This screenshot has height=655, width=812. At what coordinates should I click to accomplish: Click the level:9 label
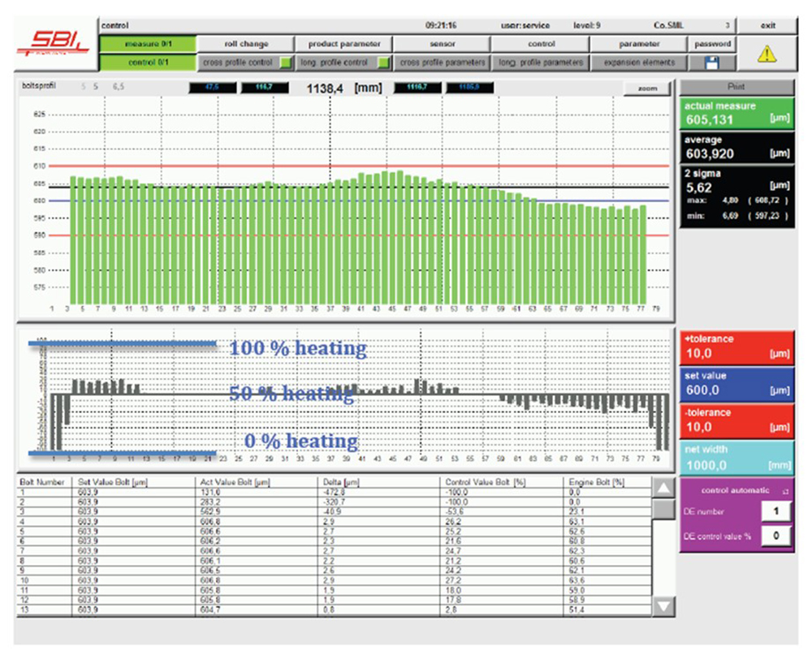587,25
